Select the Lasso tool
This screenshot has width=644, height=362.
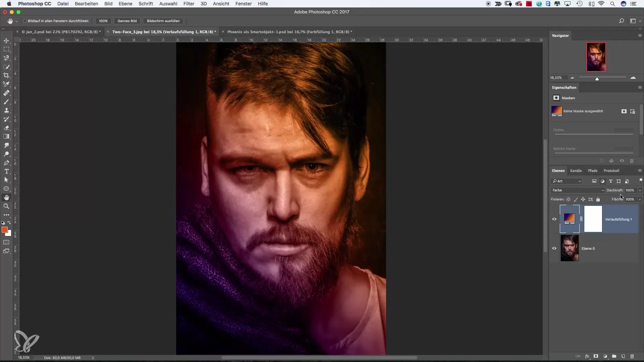click(6, 58)
